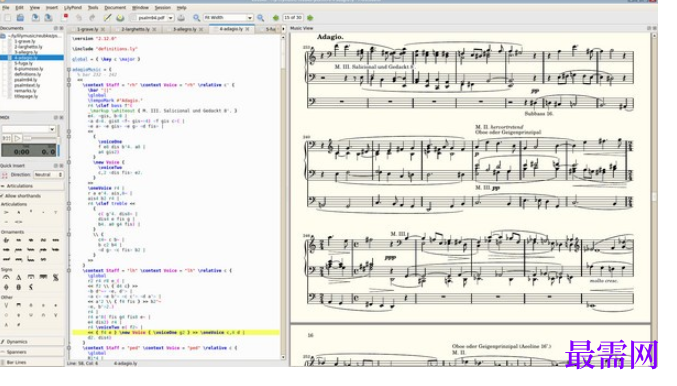Close the 4-adagio.ly tab
The width and height of the screenshot is (677, 386).
click(247, 29)
